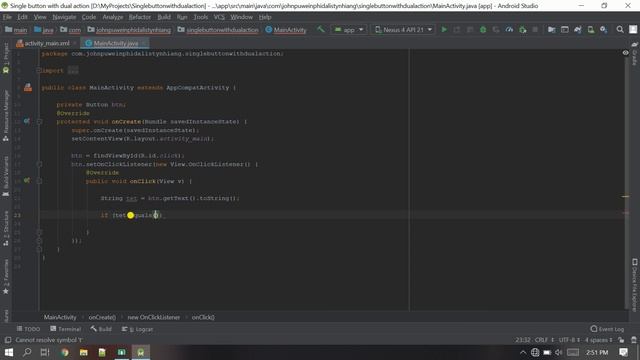Click the 'com' folder breadcrumb
The image size is (640, 360).
[70, 30]
